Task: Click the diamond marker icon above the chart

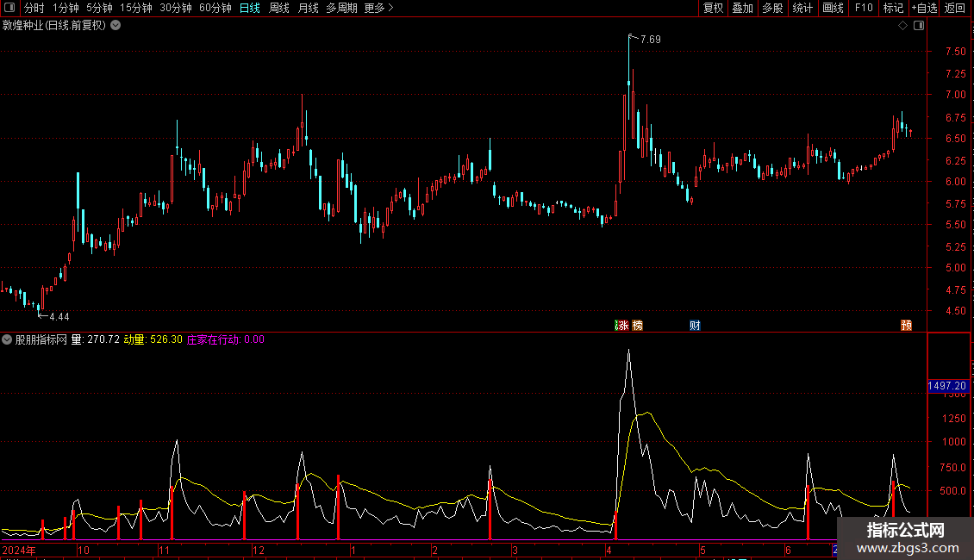Action: [x=903, y=26]
